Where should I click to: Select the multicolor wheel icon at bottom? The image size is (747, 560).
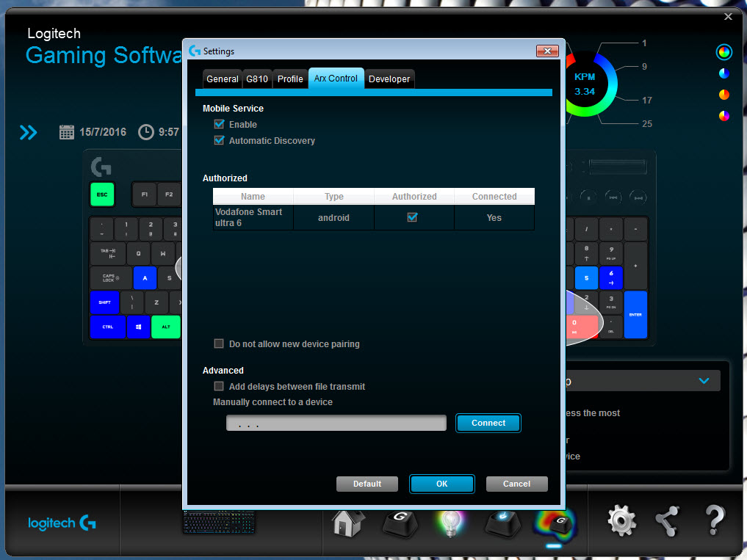pyautogui.click(x=723, y=116)
